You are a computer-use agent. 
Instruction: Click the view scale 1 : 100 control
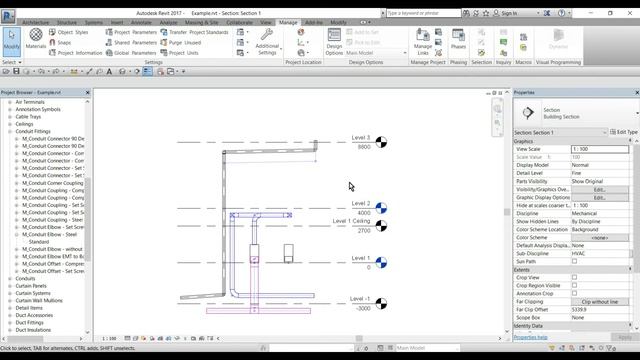pyautogui.click(x=109, y=338)
